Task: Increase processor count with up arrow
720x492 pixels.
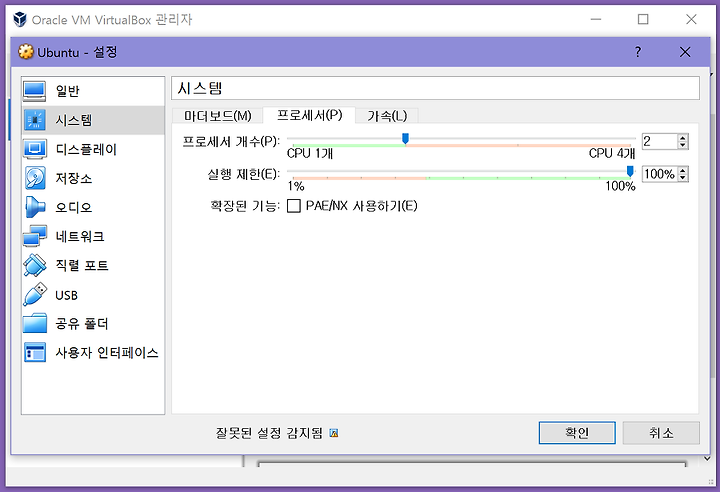Action: (683, 138)
